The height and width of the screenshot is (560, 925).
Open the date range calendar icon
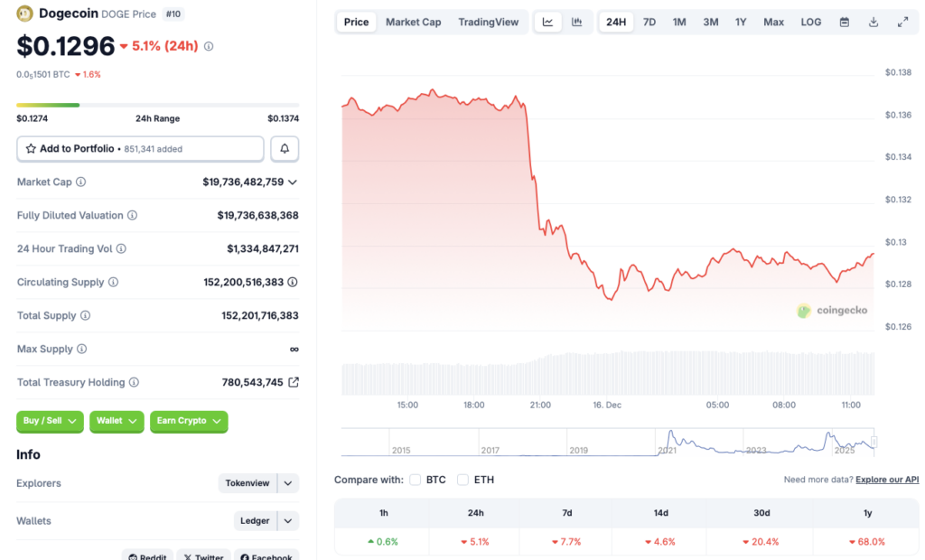[844, 21]
